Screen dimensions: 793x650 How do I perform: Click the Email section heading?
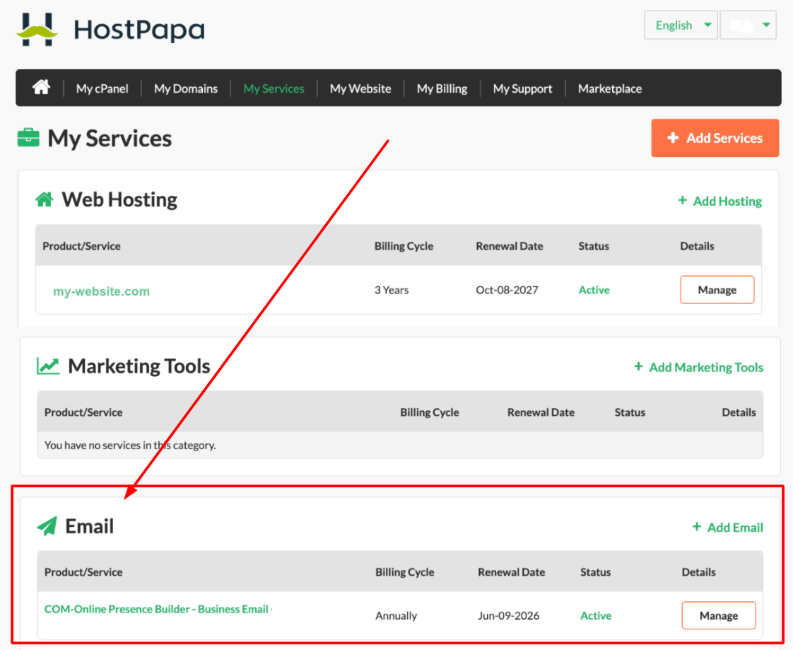90,526
